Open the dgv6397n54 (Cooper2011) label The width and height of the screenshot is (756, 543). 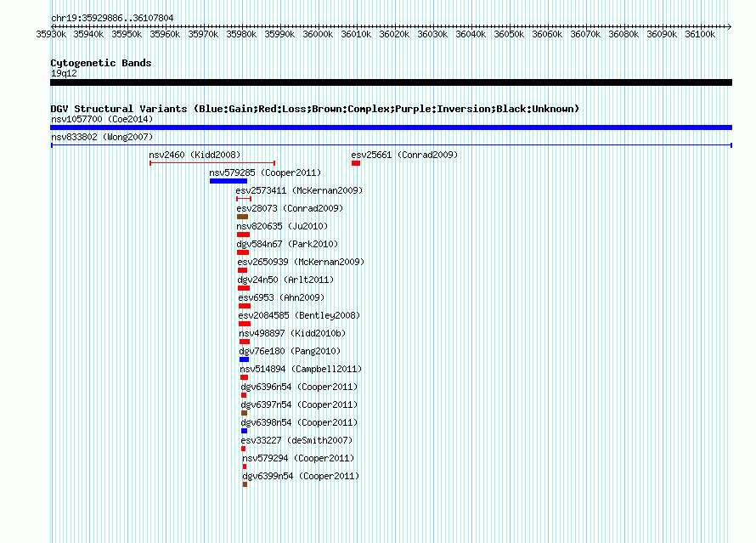[299, 404]
